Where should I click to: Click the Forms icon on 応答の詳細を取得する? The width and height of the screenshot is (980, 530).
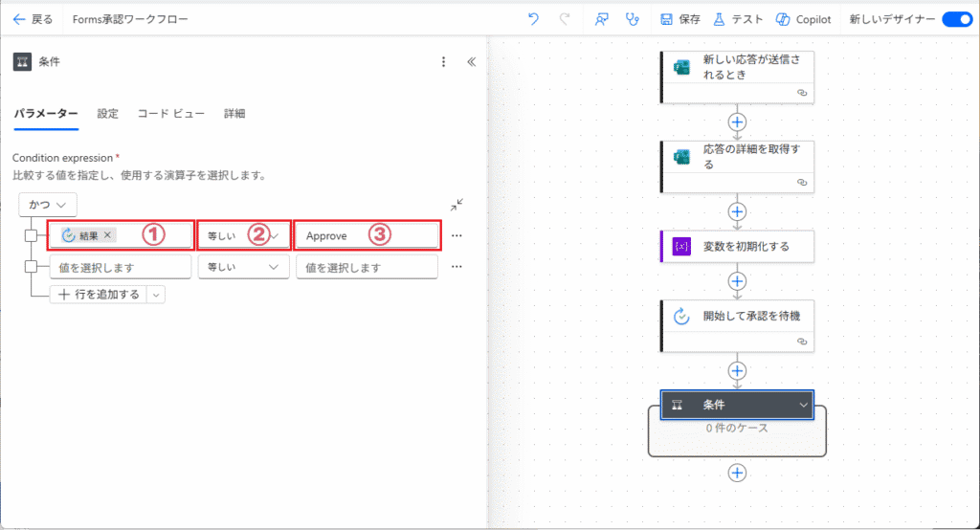(x=681, y=157)
